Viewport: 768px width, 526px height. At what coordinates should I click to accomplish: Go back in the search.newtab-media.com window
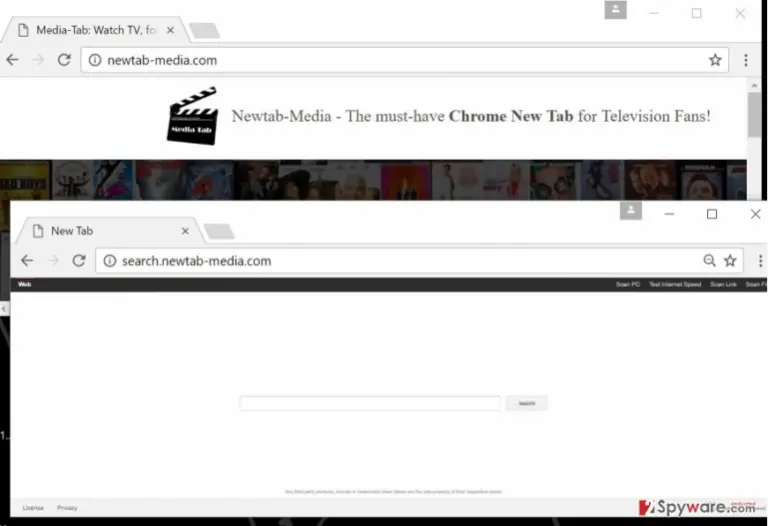point(27,261)
